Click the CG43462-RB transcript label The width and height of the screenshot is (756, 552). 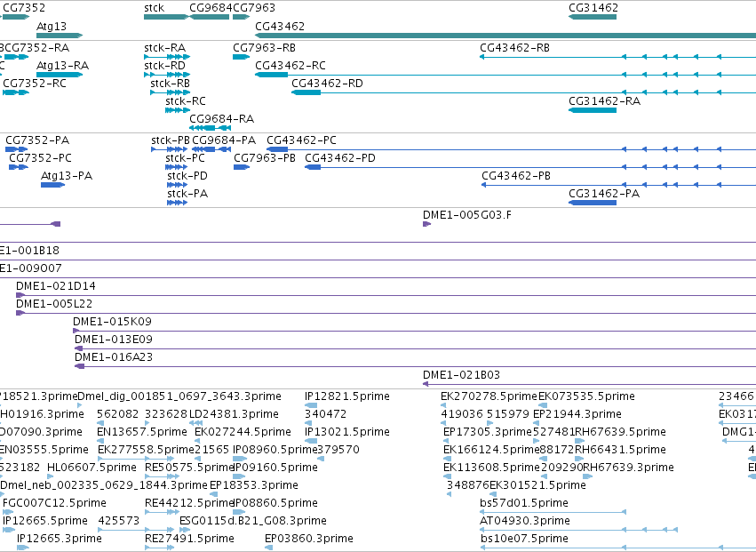(514, 48)
